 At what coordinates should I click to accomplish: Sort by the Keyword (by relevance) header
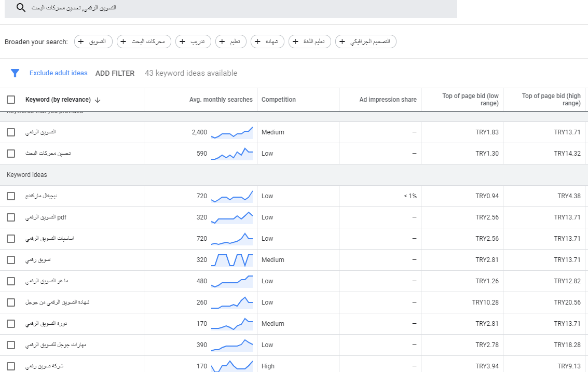click(58, 100)
